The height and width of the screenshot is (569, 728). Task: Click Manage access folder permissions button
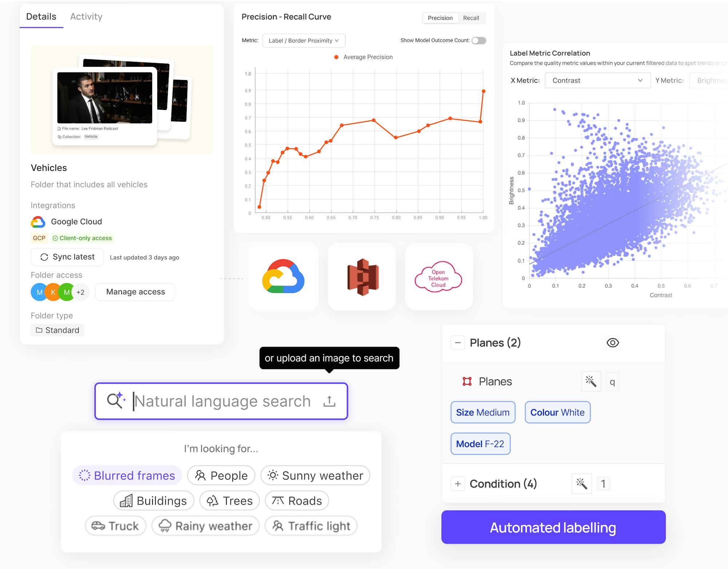(135, 292)
